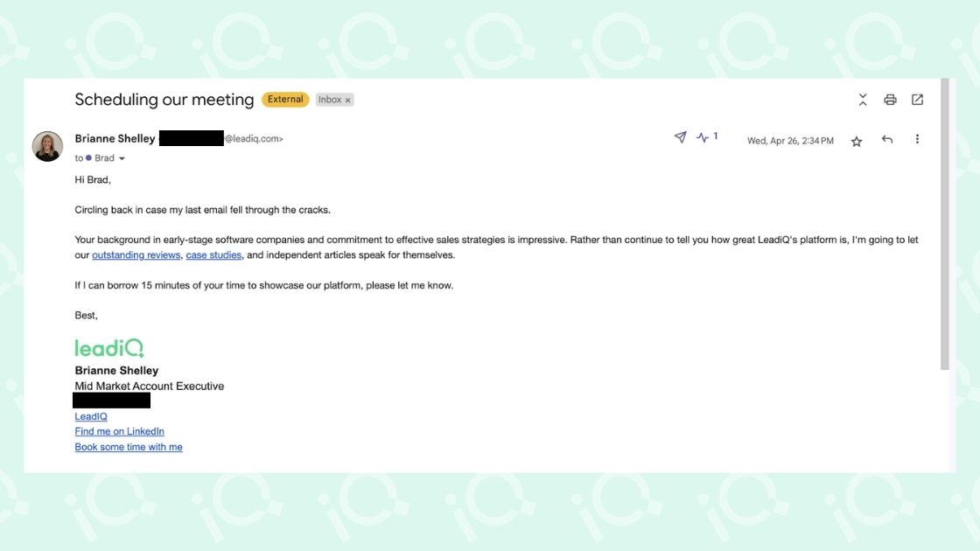Click the activity pulse icon showing 1
Viewport: 980px width, 551px height.
(707, 136)
